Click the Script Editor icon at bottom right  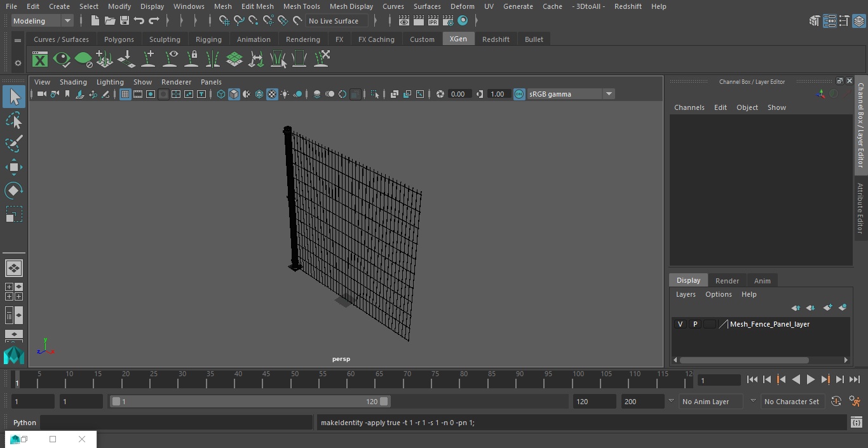click(856, 423)
